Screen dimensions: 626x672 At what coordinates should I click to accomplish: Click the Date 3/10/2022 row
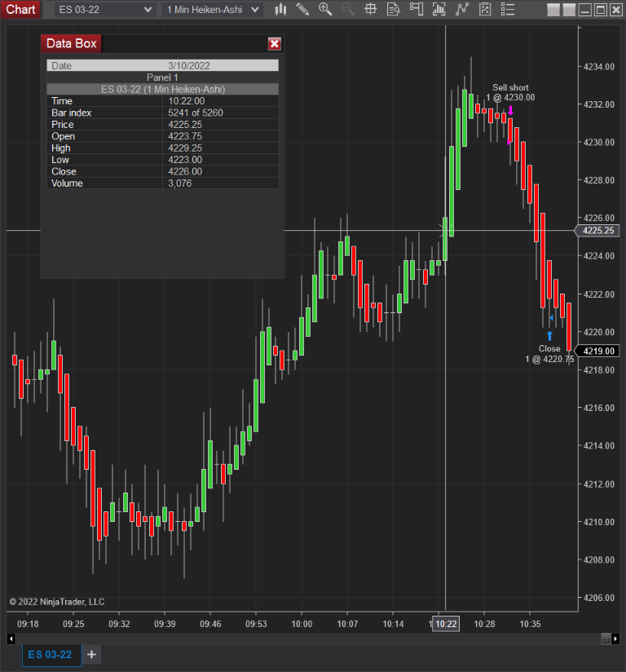click(163, 65)
